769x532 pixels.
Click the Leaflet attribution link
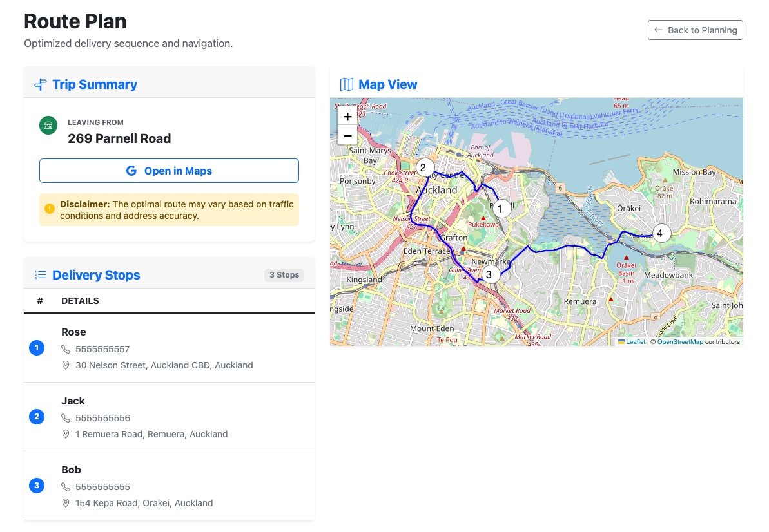(635, 341)
